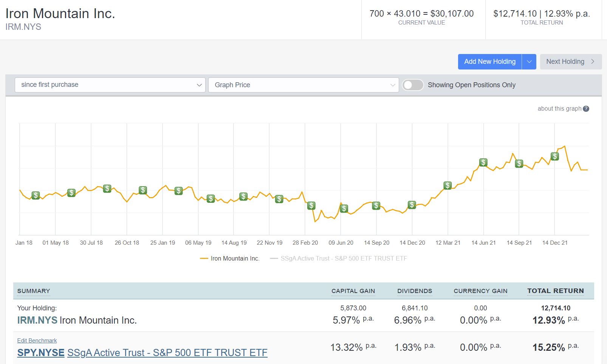Select the earliest dividend marker on the chart
607x364 pixels.
click(36, 195)
